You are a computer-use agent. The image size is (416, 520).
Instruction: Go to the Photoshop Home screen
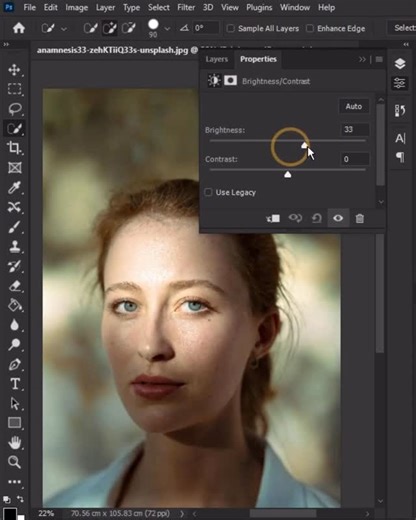pyautogui.click(x=19, y=28)
